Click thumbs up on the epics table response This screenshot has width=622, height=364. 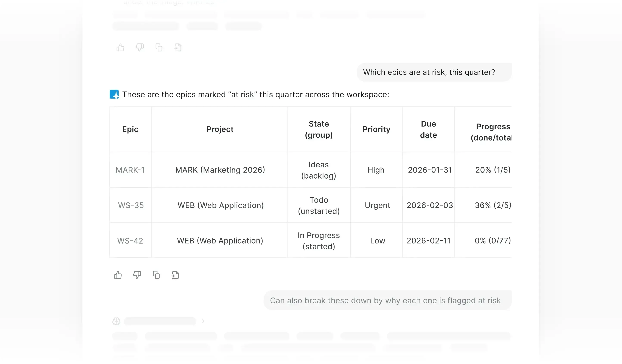tap(118, 275)
